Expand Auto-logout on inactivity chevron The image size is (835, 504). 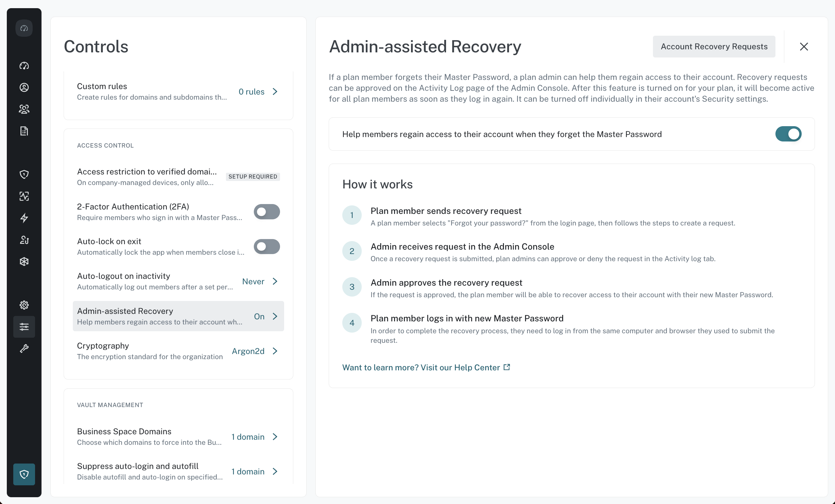click(x=275, y=282)
